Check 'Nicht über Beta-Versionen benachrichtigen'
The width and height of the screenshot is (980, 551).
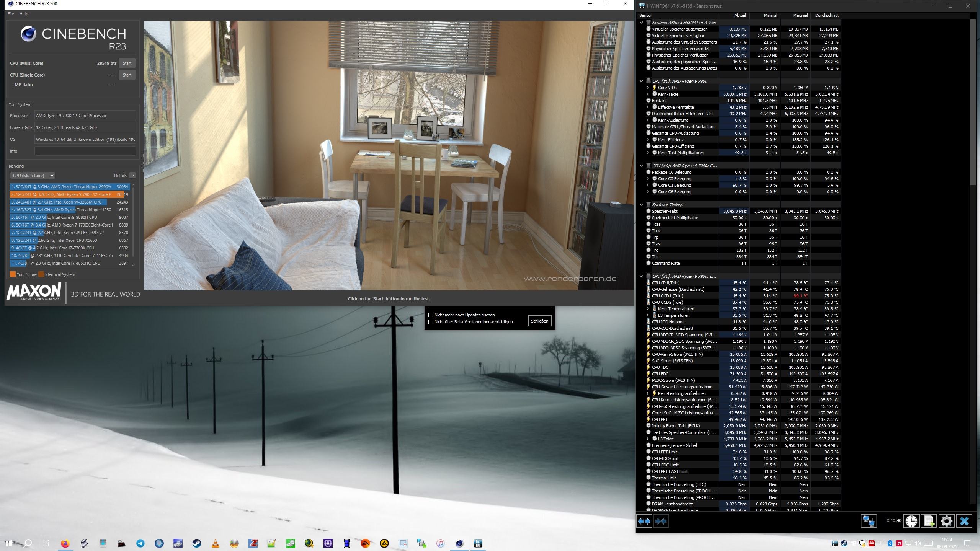[x=431, y=322]
